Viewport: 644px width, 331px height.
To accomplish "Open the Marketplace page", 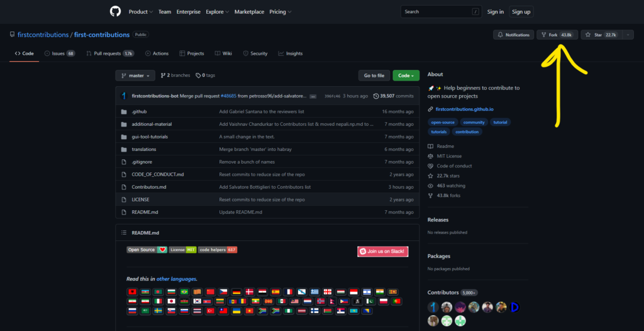I will click(x=249, y=12).
